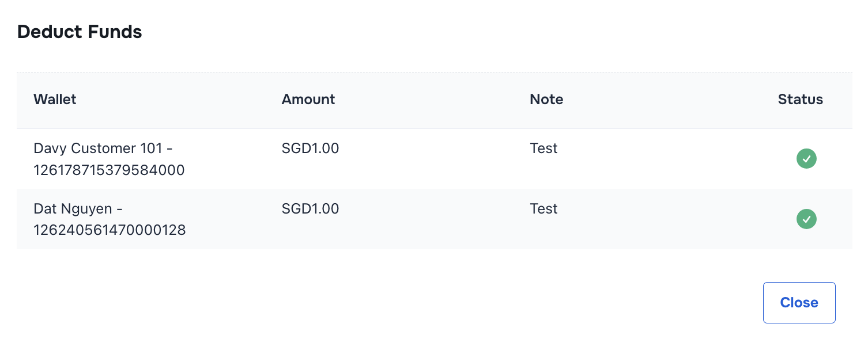Click the SGD1.00 amount in the first row

[310, 148]
